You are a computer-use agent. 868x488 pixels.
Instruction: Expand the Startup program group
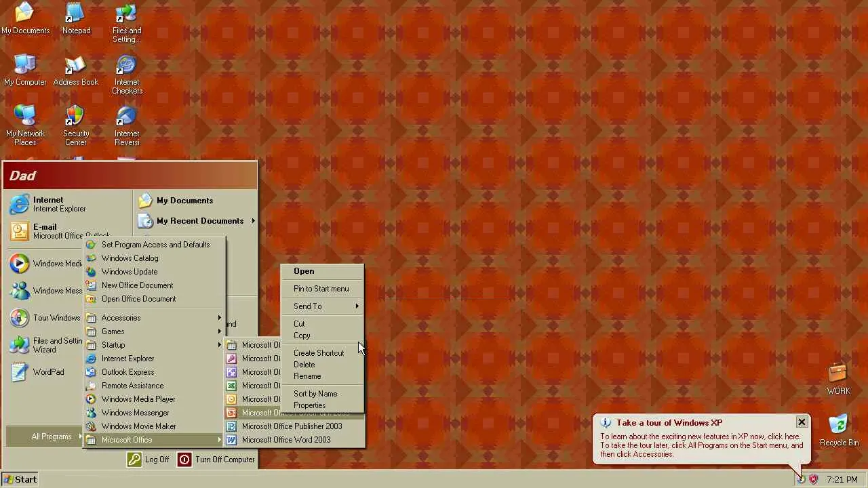click(154, 345)
